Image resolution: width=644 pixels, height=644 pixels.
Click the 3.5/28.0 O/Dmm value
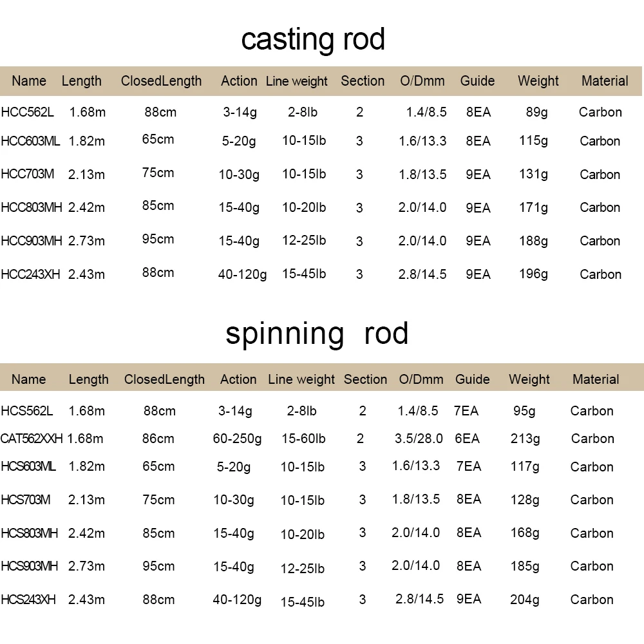(x=419, y=439)
